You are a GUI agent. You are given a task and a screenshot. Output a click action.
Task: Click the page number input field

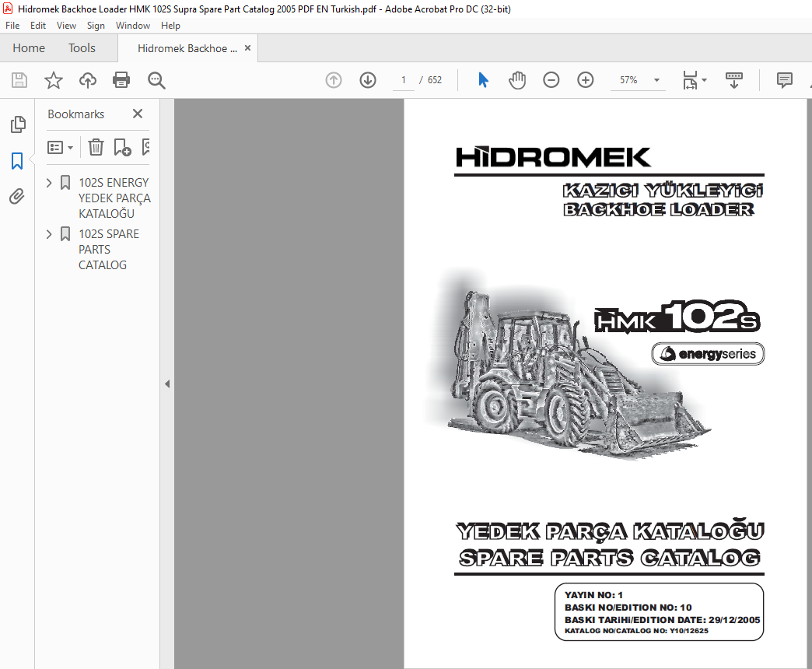pos(404,80)
